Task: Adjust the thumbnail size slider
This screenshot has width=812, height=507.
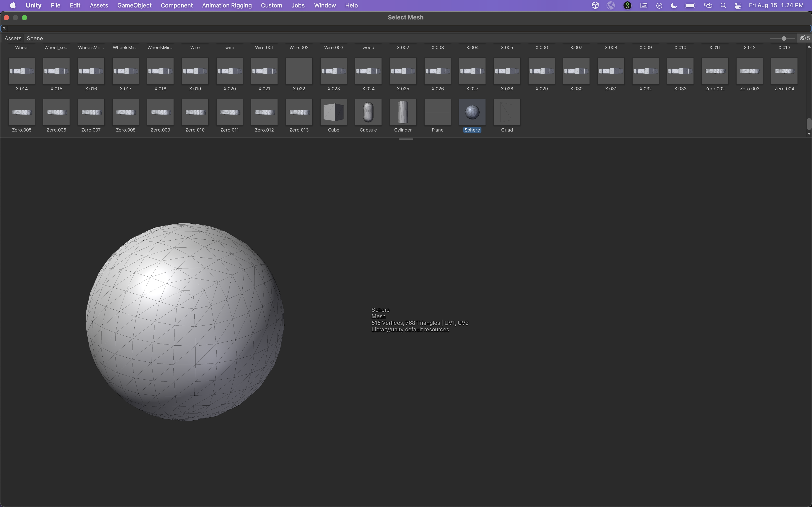Action: click(783, 38)
